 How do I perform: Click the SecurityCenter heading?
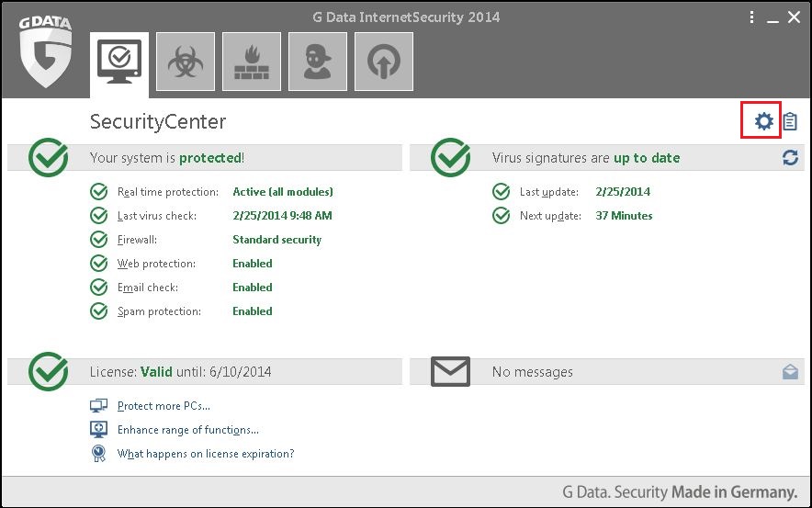157,121
